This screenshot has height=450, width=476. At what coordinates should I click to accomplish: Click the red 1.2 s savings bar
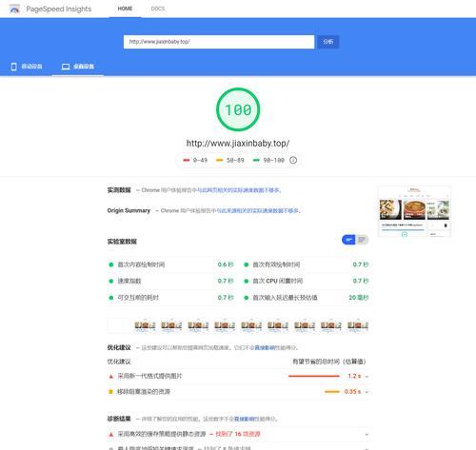coord(314,376)
